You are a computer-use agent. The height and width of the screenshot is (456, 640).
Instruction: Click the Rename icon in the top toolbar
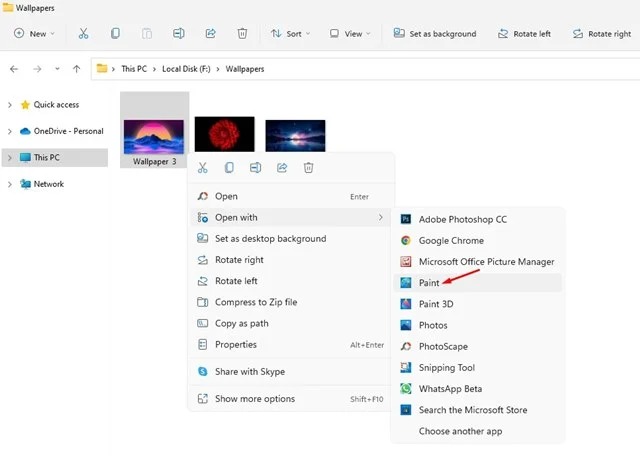[x=178, y=33]
